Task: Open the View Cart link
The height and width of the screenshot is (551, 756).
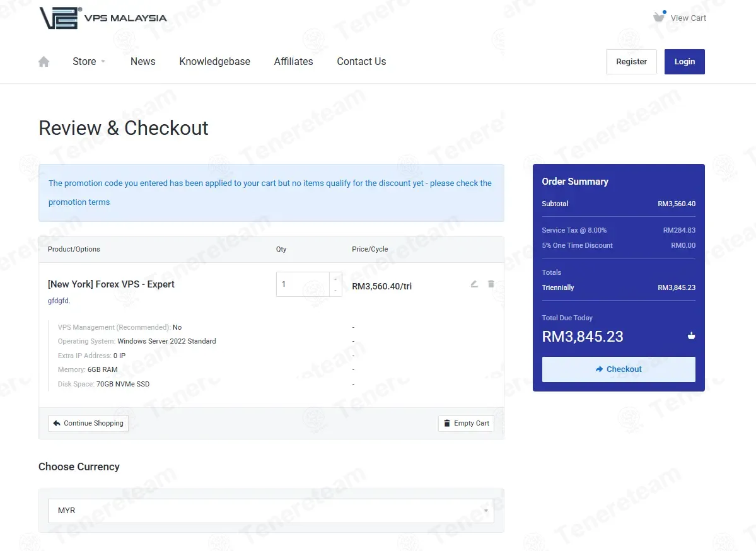Action: pyautogui.click(x=688, y=18)
